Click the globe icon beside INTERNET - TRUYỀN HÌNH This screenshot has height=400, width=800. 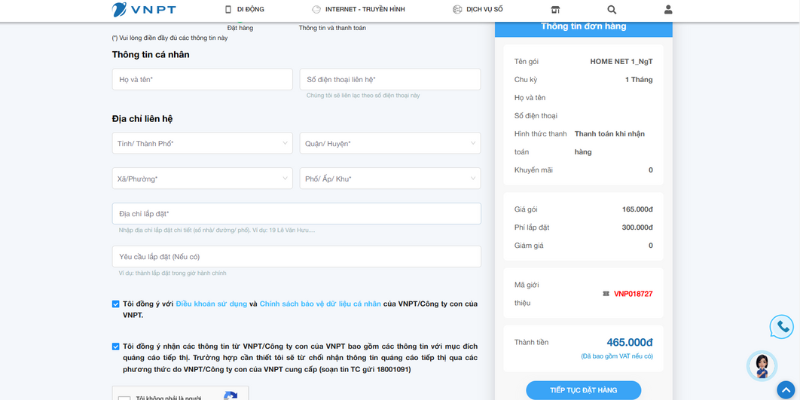(x=316, y=9)
